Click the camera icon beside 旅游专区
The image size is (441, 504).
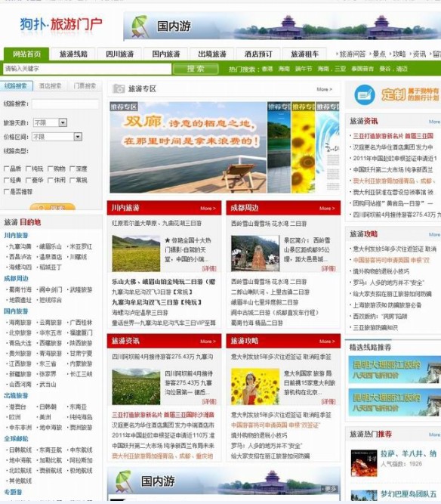(119, 88)
